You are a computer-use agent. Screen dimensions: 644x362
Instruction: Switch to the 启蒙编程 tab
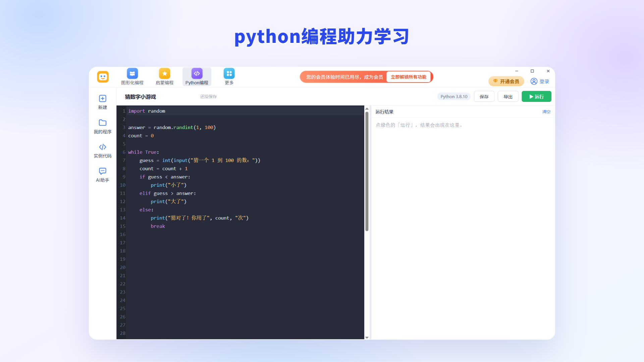click(x=164, y=77)
